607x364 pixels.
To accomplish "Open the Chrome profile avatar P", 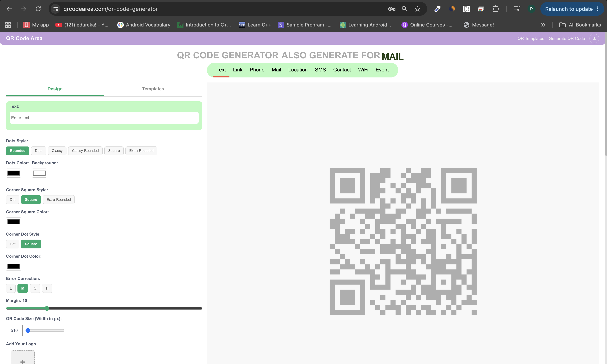I will pyautogui.click(x=531, y=9).
